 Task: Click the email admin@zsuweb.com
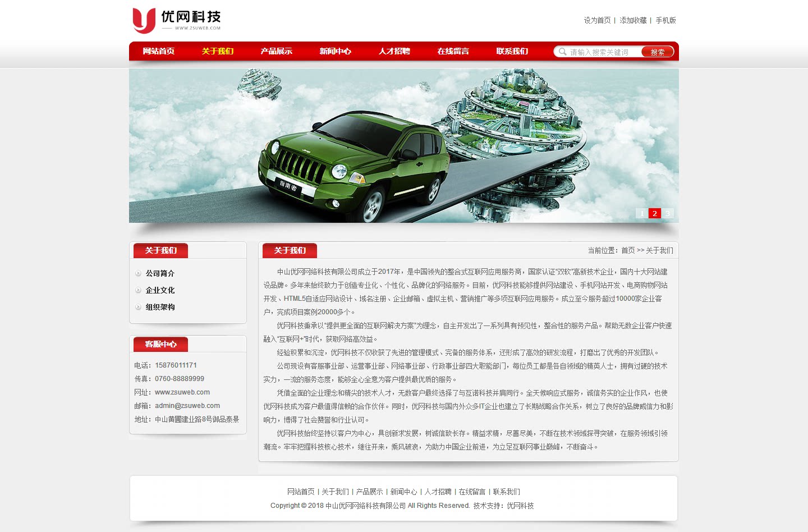pyautogui.click(x=187, y=406)
